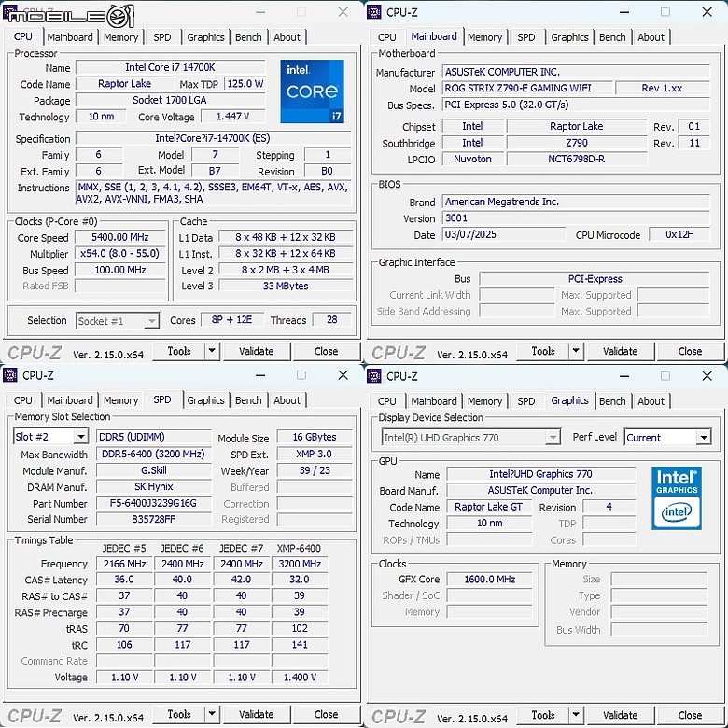Click the Core Speed value 5400.00 MHz
Screen dimensions: 728x728
click(119, 237)
